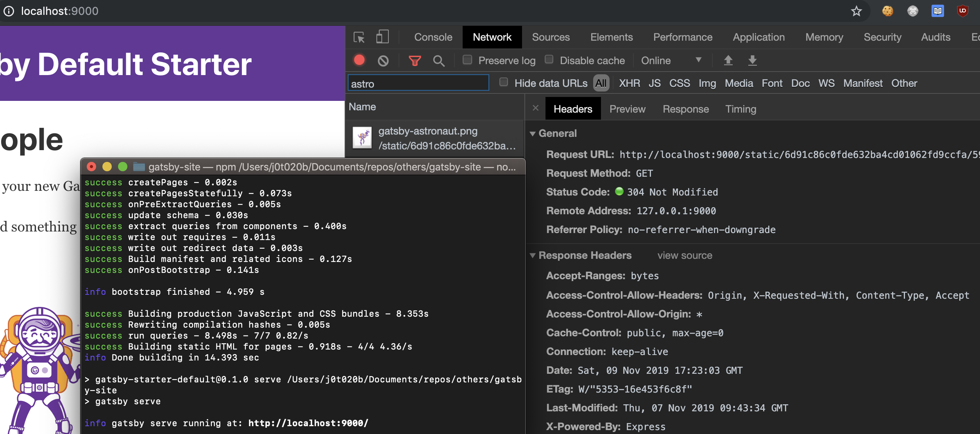
Task: Open the Performance panel
Action: tap(683, 37)
